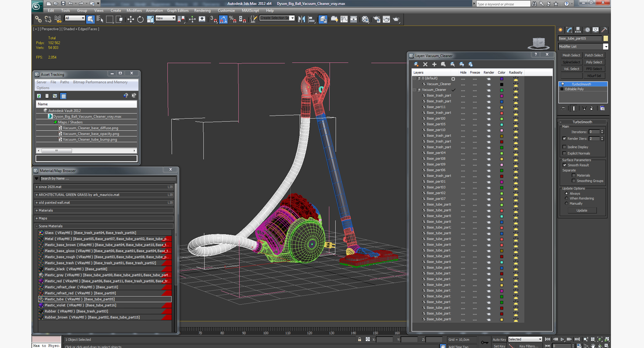Image resolution: width=644 pixels, height=348 pixels.
Task: Select the Manually update option
Action: pos(566,203)
